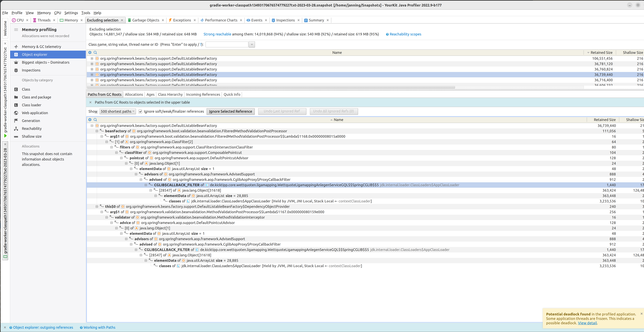Group objects by Class loader
This screenshot has height=332, width=644.
pos(31,105)
